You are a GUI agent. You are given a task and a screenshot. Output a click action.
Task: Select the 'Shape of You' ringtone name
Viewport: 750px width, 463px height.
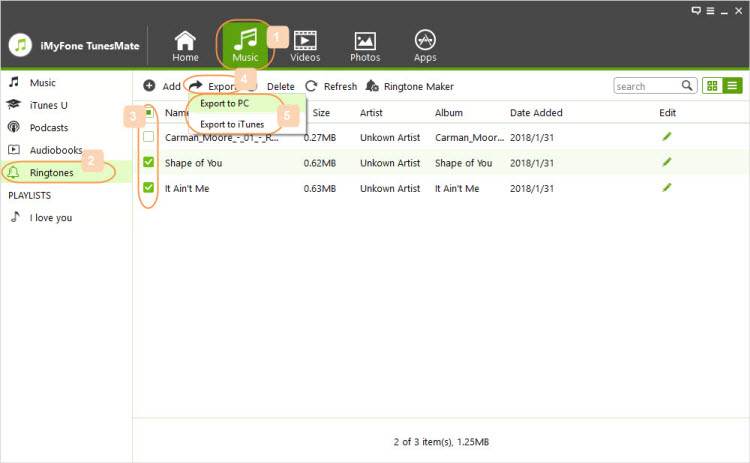tap(194, 163)
